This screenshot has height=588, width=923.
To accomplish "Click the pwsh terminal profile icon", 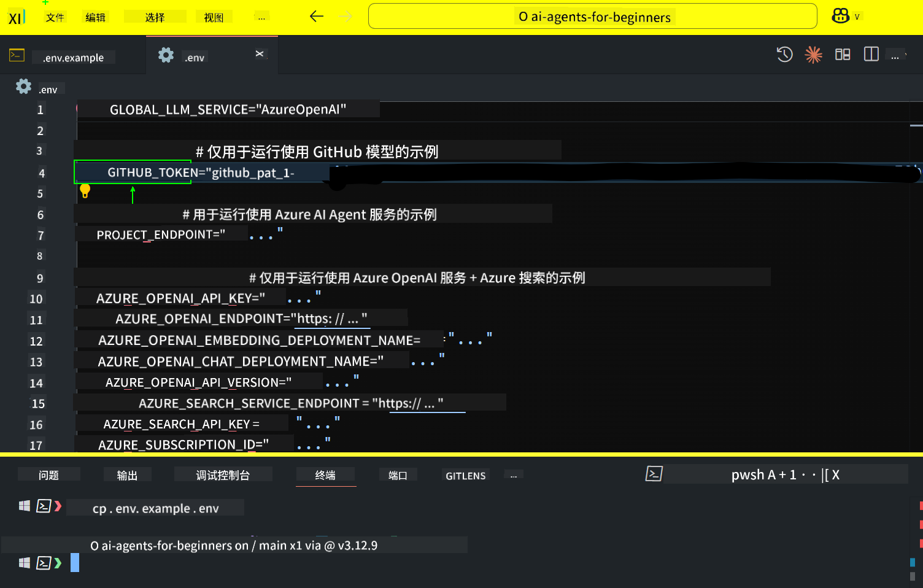I will [x=654, y=474].
